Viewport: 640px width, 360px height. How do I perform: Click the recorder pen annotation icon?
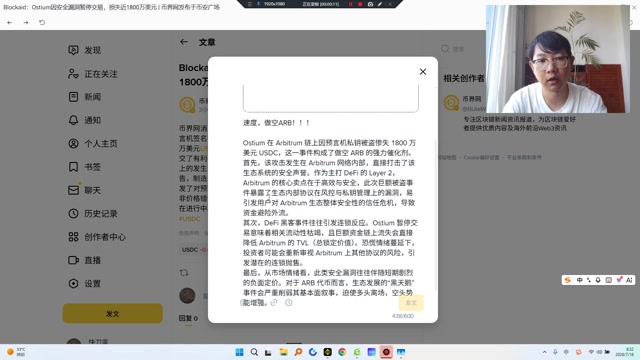tap(380, 4)
